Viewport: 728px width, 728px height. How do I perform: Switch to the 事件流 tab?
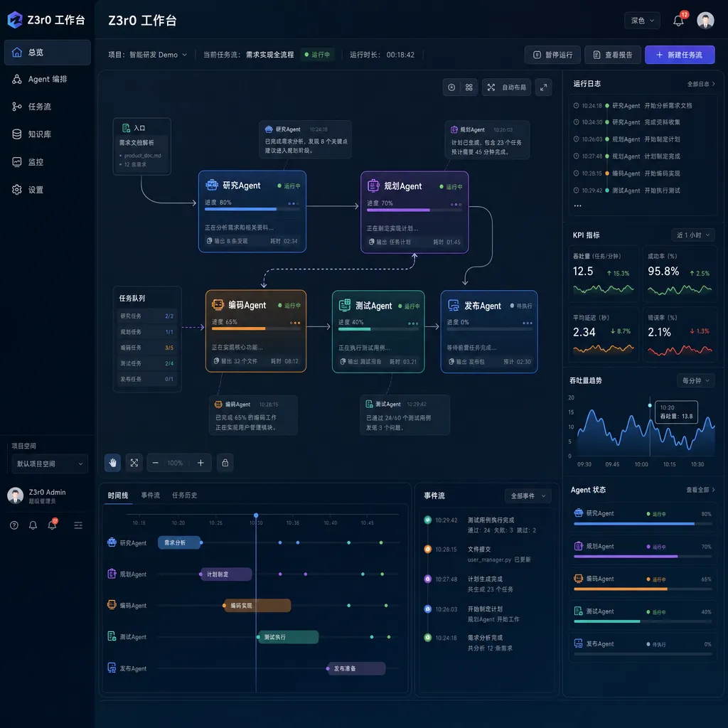click(151, 496)
